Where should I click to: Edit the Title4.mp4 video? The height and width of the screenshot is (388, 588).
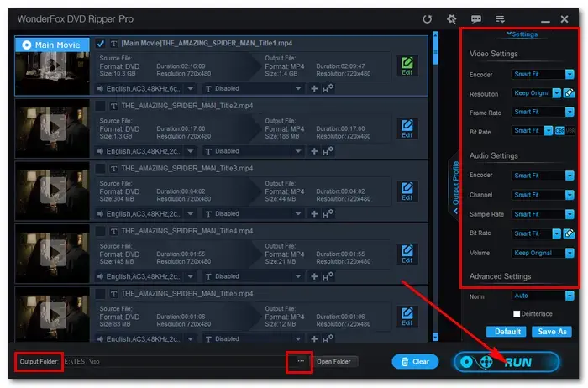(407, 254)
